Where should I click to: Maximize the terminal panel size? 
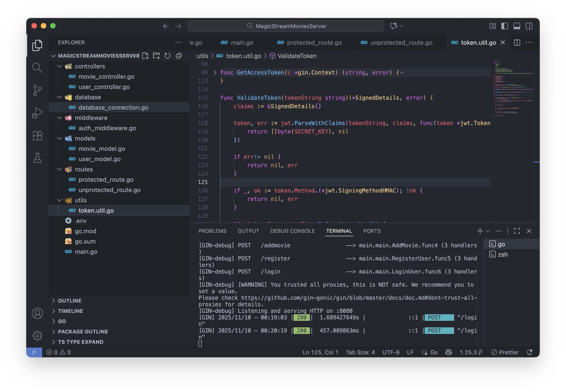click(517, 231)
